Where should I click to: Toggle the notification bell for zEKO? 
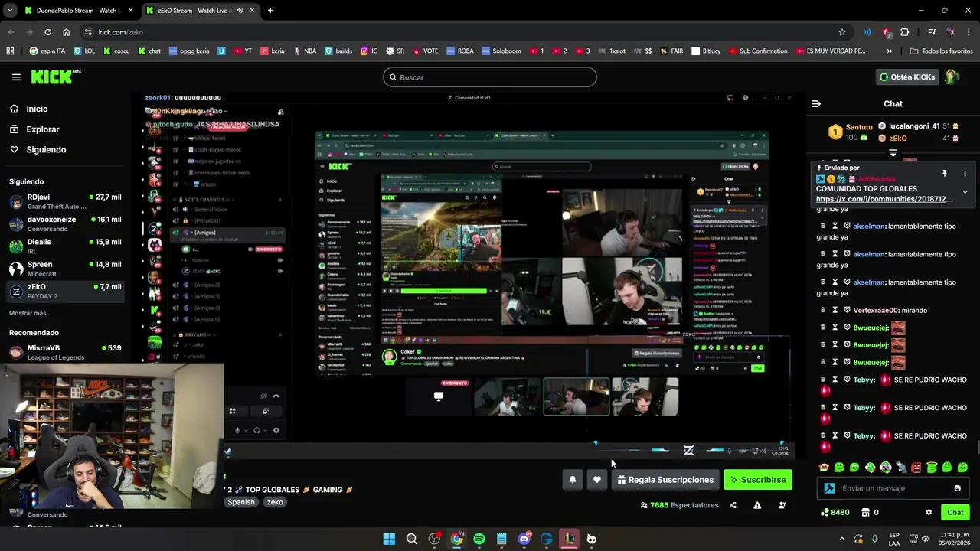coord(573,480)
